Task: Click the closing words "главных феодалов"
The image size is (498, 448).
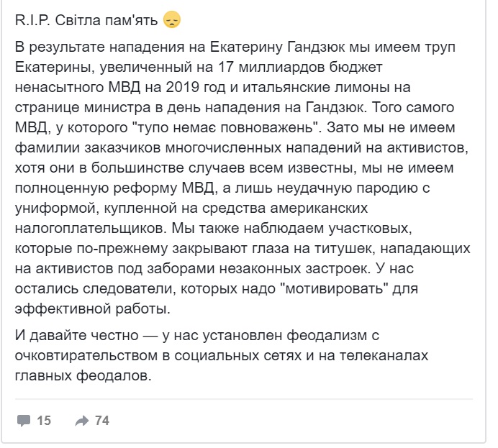Action: [83, 375]
